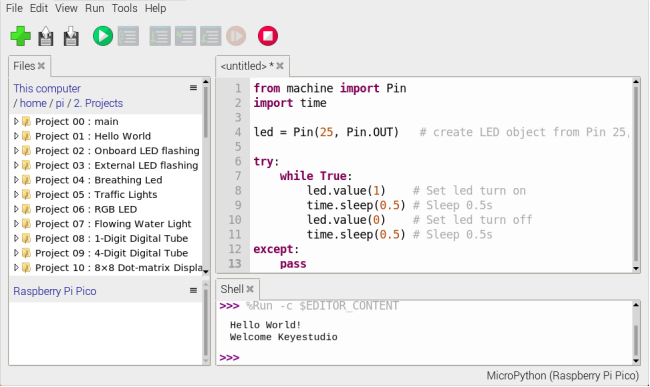Click the Raspberry Pi Pico panel link

[55, 291]
